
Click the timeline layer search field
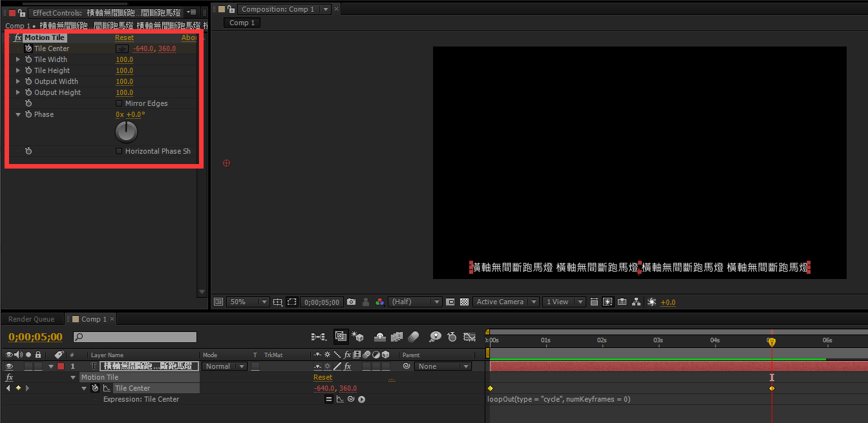click(x=135, y=337)
